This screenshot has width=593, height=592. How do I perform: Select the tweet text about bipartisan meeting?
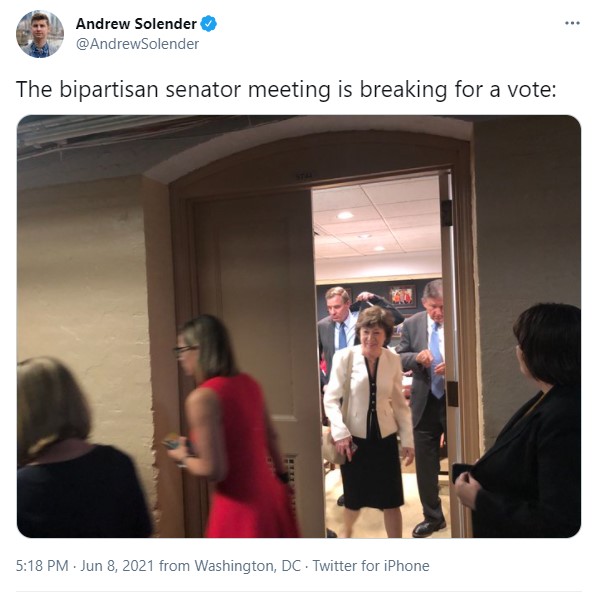coord(286,90)
